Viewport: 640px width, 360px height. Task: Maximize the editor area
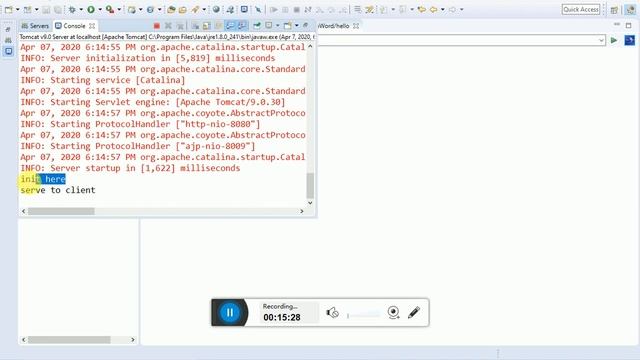click(x=629, y=25)
